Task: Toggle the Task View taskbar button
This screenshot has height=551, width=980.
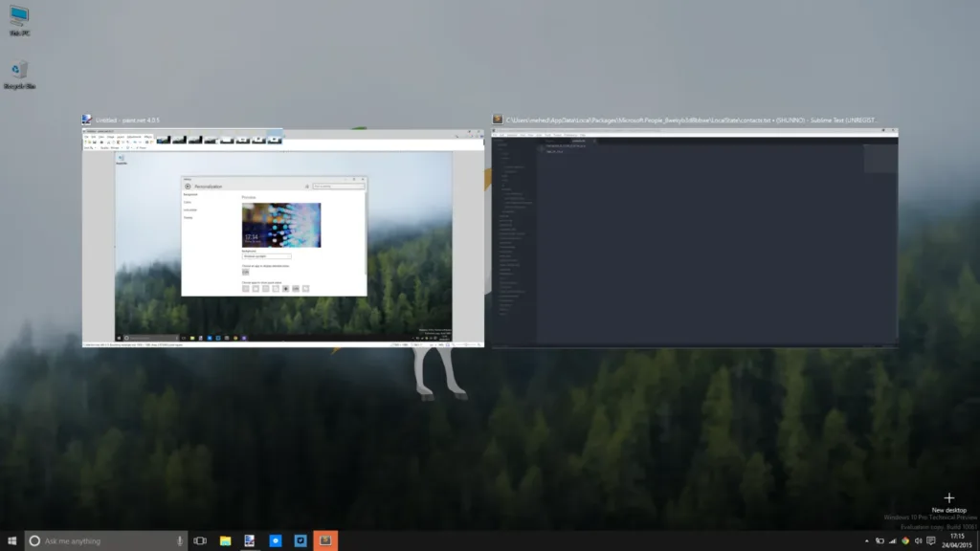Action: 200,541
